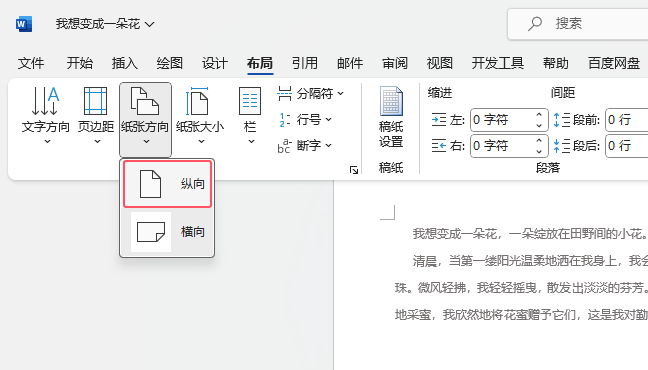Viewport: 648px width, 370px height.
Task: Click the spacing after icon beside 段后
Action: 562,146
